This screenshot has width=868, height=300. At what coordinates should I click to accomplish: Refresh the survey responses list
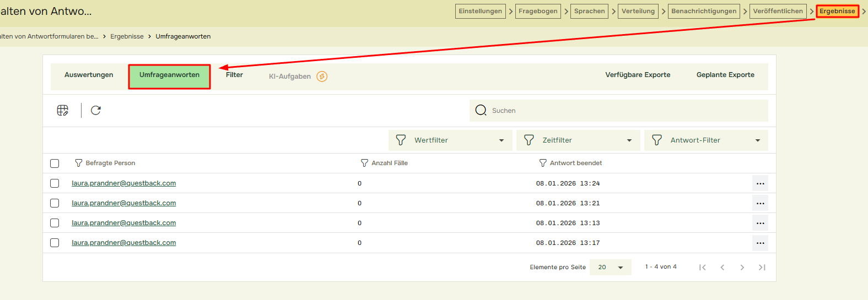click(96, 111)
